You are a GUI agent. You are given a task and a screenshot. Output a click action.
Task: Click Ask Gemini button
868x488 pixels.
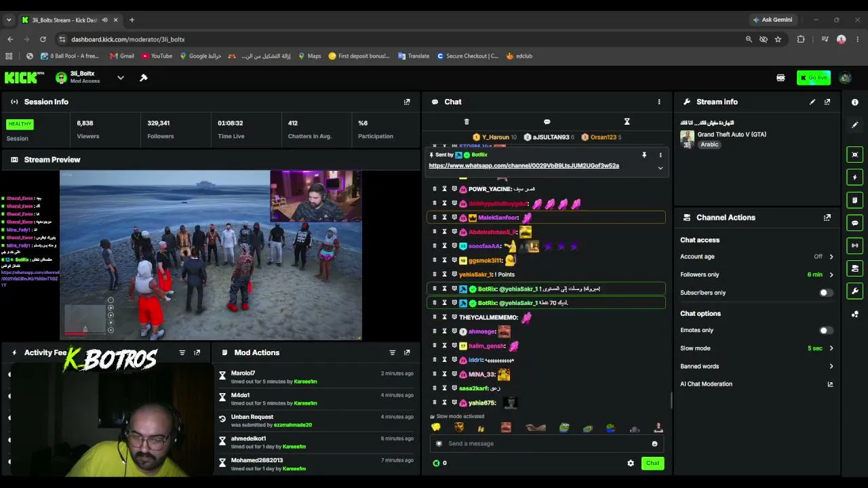pos(772,20)
